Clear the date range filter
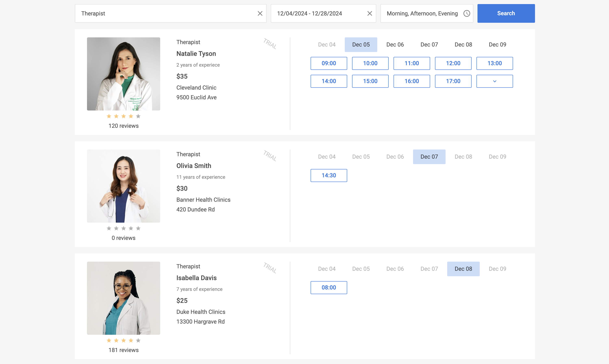 370,13
